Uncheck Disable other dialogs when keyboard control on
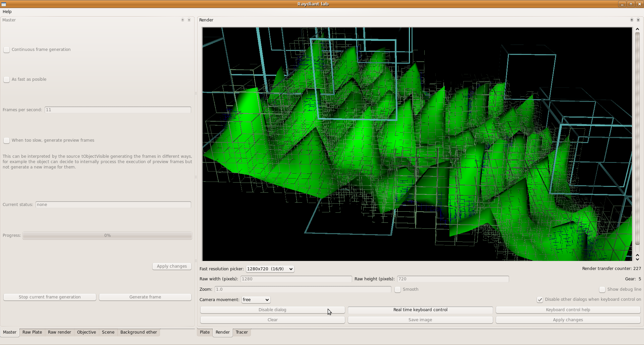This screenshot has width=644, height=345. click(540, 300)
